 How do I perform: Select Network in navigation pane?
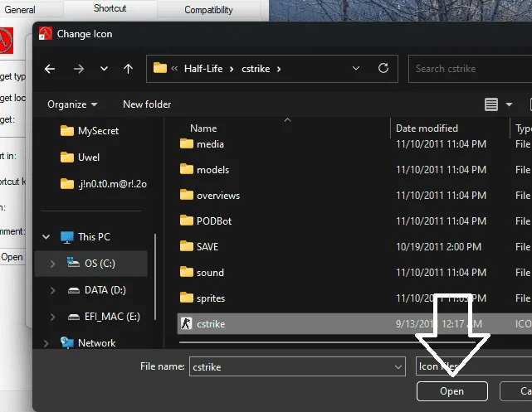click(88, 343)
